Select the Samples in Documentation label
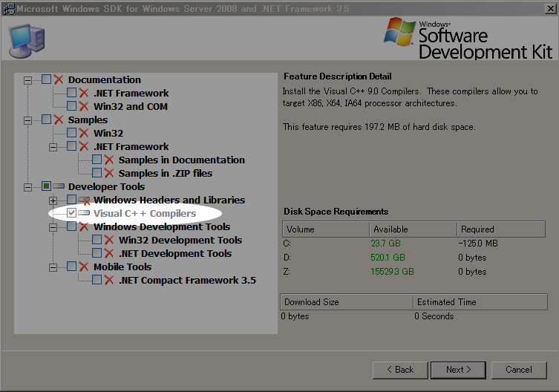Viewport: 559px width, 392px height. pyautogui.click(x=182, y=160)
